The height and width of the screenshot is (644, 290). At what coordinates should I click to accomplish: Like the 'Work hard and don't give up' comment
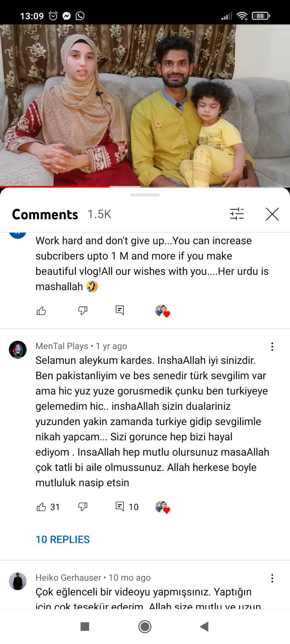click(41, 310)
